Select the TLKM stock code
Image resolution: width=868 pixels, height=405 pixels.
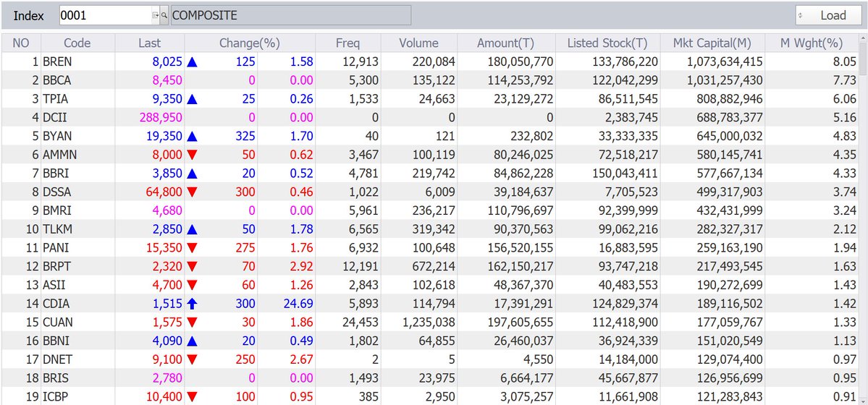[57, 229]
